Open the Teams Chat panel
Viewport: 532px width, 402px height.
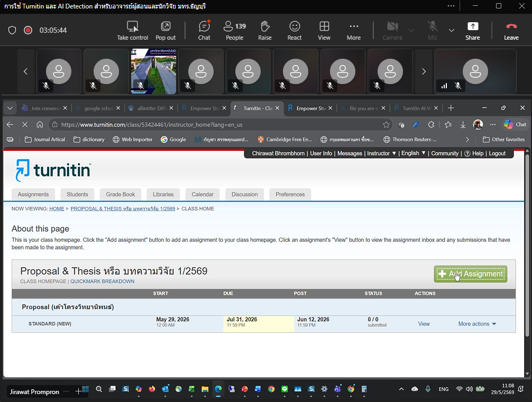click(x=204, y=30)
